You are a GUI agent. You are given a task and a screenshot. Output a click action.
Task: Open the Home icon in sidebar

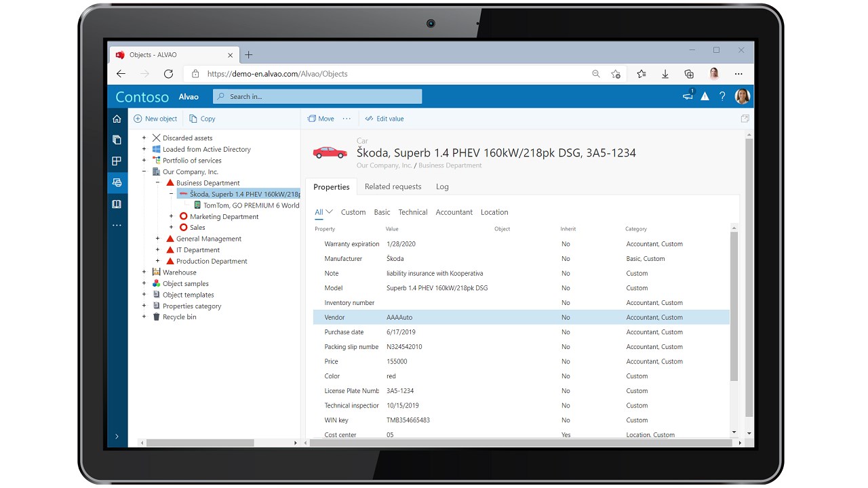(x=117, y=119)
